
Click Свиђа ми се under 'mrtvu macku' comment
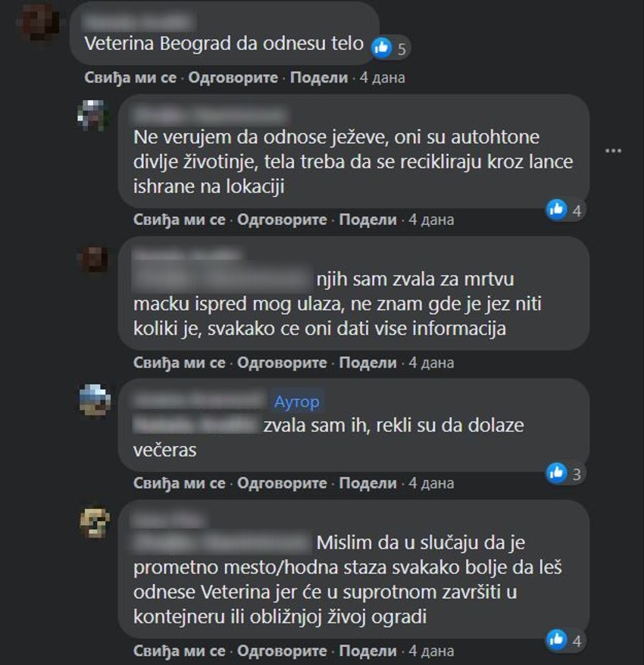tap(179, 363)
